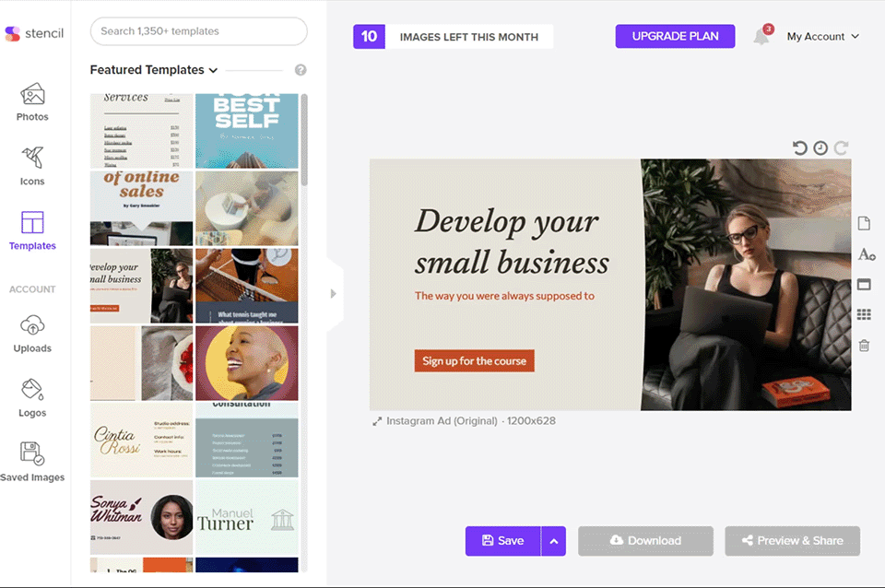Click the Save button
Viewport: 885px width, 588px height.
503,541
